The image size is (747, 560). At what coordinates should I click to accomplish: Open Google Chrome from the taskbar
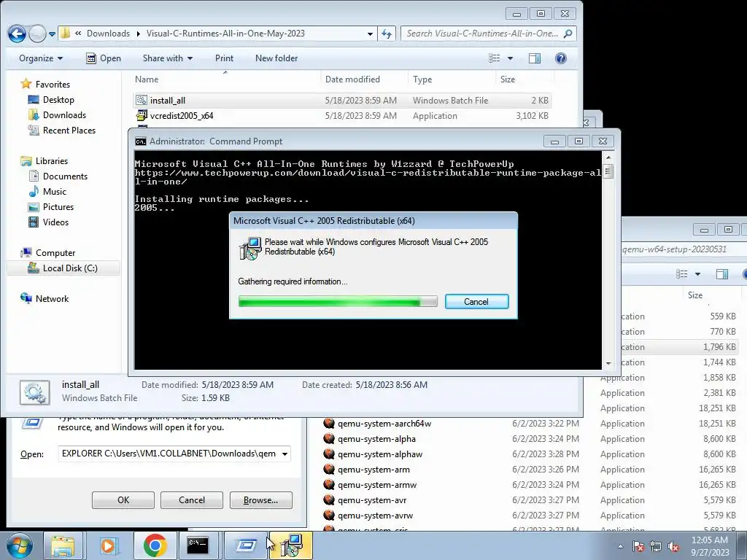155,545
